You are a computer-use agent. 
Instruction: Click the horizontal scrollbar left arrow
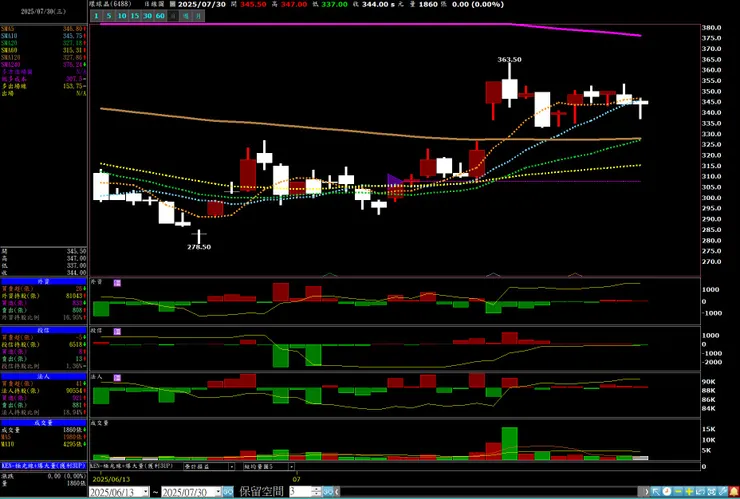pos(337,491)
